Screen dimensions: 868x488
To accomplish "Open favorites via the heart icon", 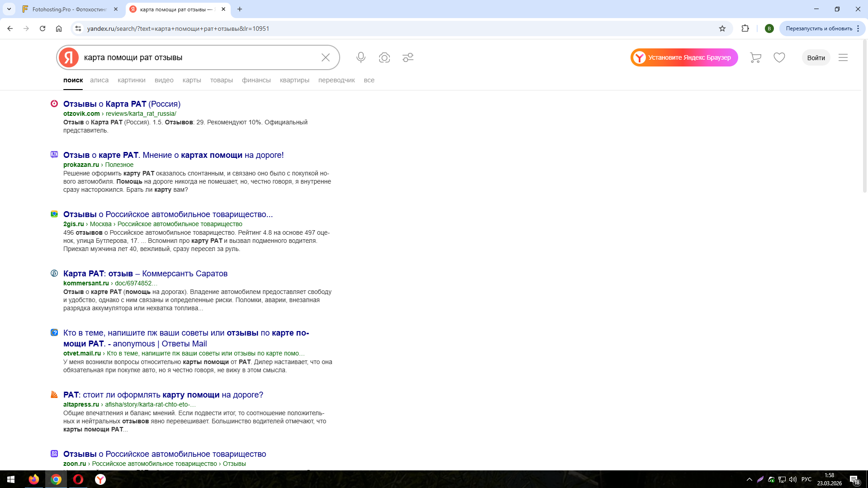I will pos(779,57).
